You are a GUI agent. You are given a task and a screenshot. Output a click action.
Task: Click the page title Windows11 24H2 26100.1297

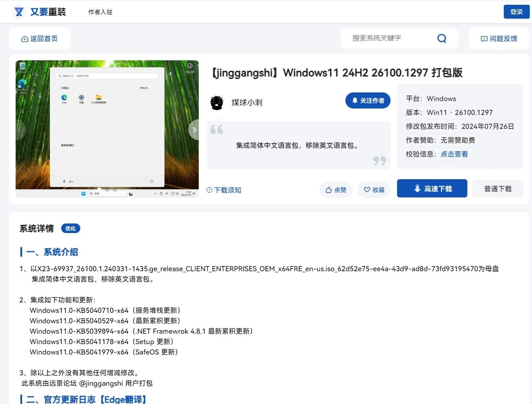[335, 72]
